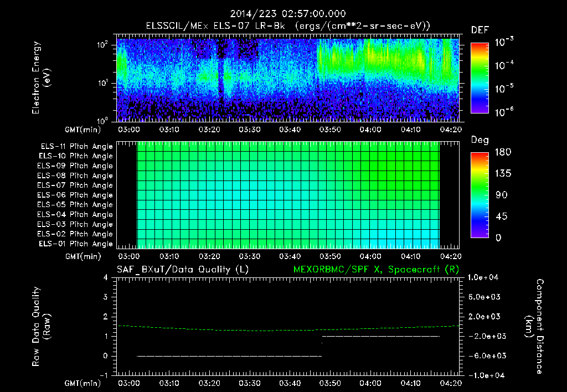The height and width of the screenshot is (392, 567).
Task: Select 03:50 tick under the electron spectrogram
Action: pos(330,130)
